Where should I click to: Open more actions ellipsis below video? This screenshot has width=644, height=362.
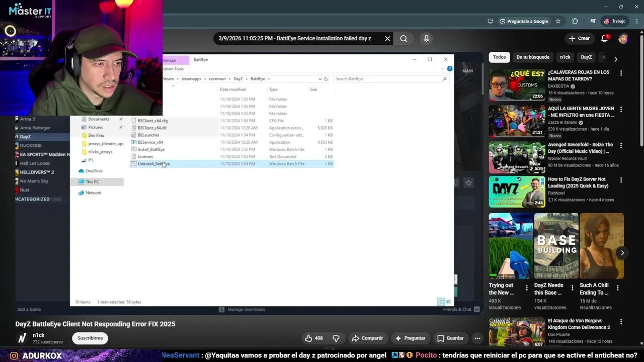[x=477, y=338]
